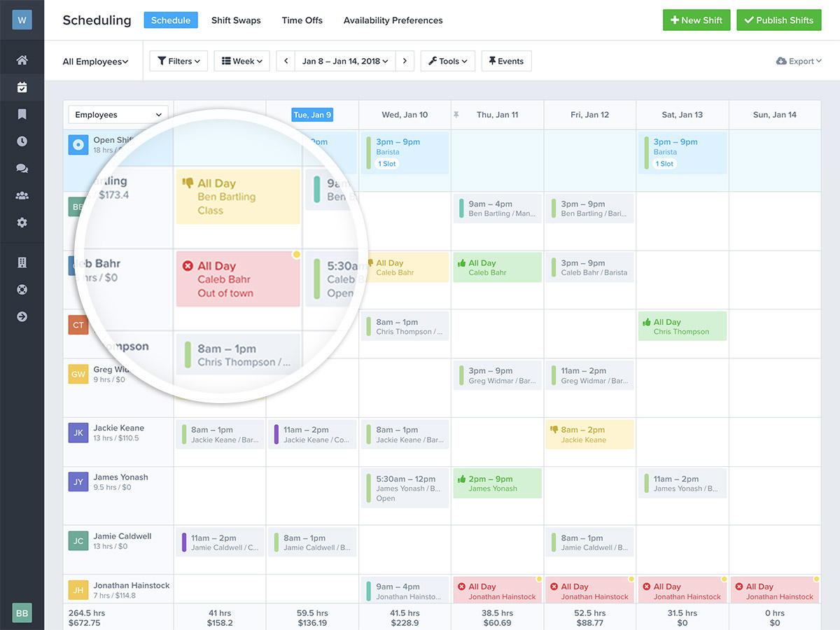Image resolution: width=840 pixels, height=630 pixels.
Task: Expand the Export menu
Action: 799,62
